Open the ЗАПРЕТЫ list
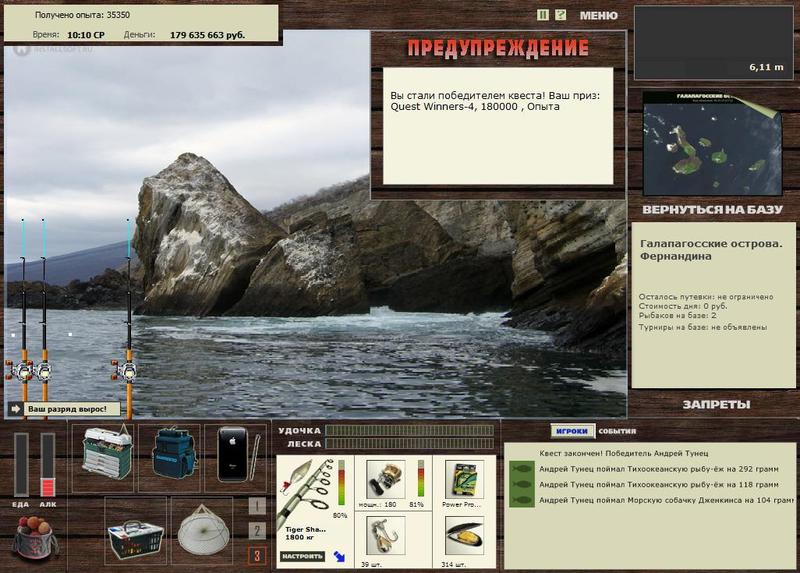 716,405
